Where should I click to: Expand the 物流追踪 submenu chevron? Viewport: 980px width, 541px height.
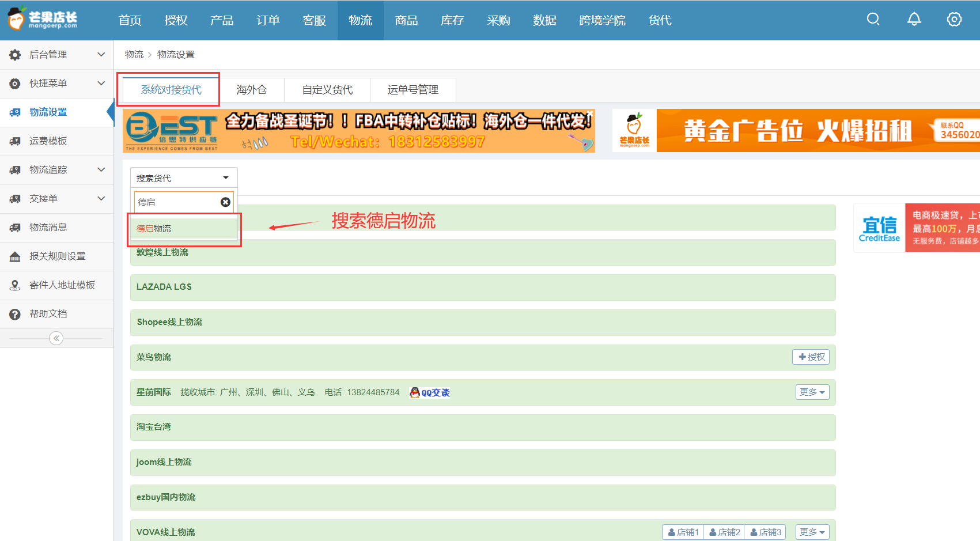tap(101, 169)
